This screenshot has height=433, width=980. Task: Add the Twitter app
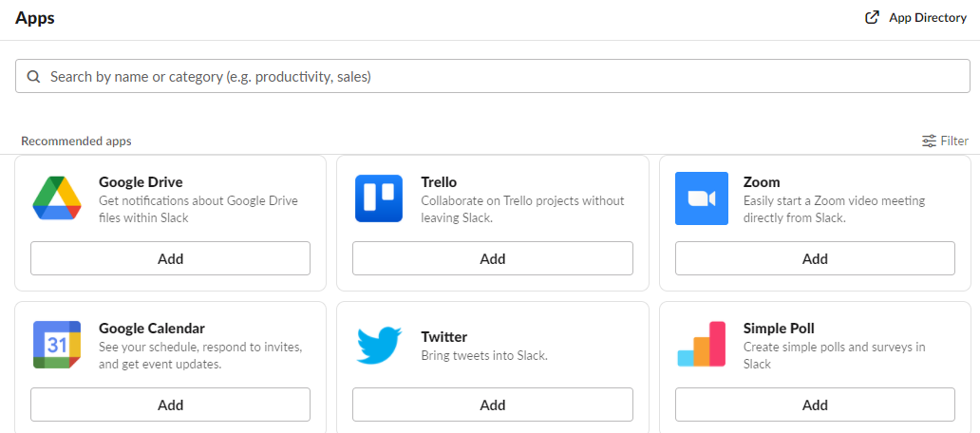pyautogui.click(x=493, y=405)
